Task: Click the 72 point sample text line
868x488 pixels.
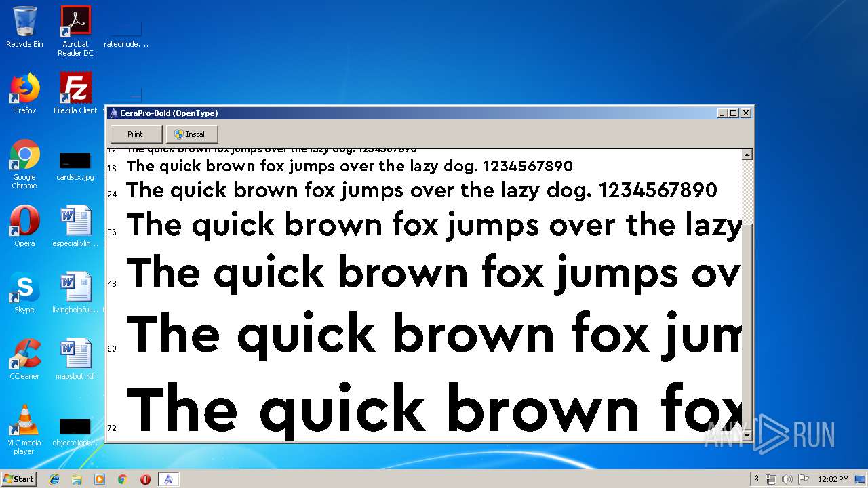Action: point(434,409)
